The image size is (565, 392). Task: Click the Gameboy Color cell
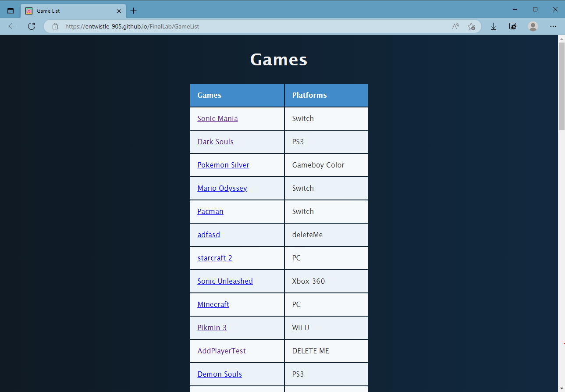[326, 165]
